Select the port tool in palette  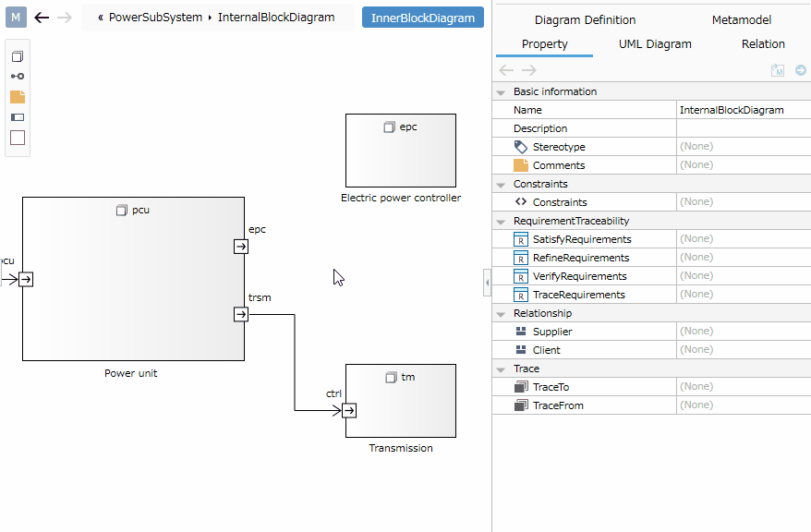[18, 117]
